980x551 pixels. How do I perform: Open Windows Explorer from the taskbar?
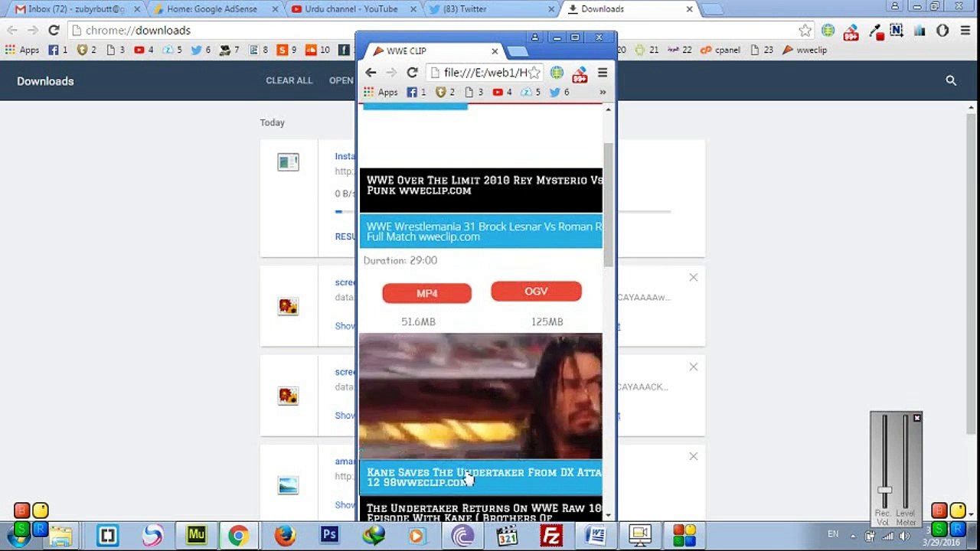click(x=61, y=535)
